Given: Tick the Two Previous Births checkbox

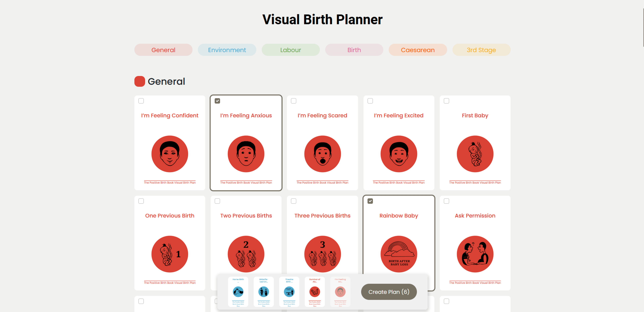Looking at the screenshot, I should [x=217, y=201].
